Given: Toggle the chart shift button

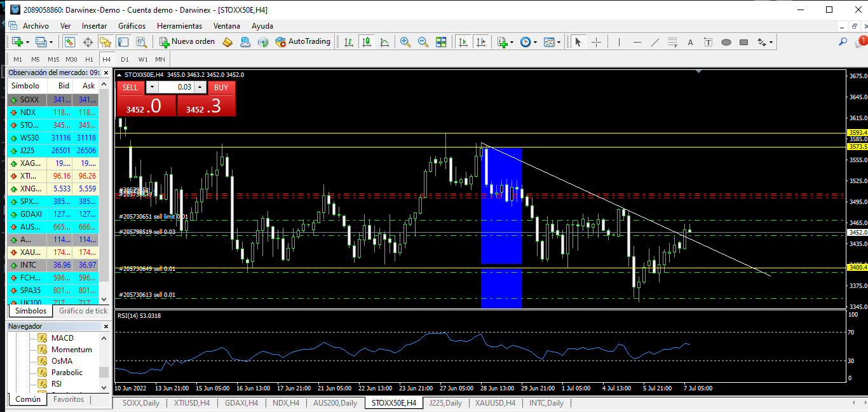Looking at the screenshot, I should tap(481, 42).
